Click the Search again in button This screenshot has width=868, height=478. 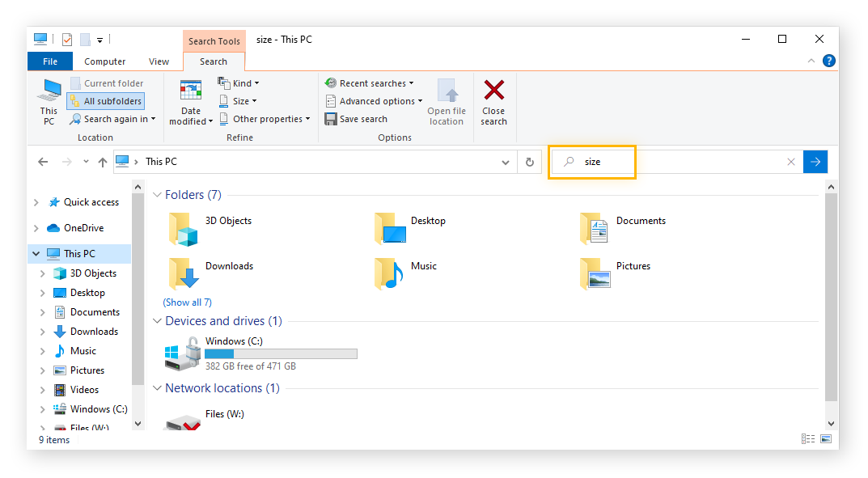[112, 118]
